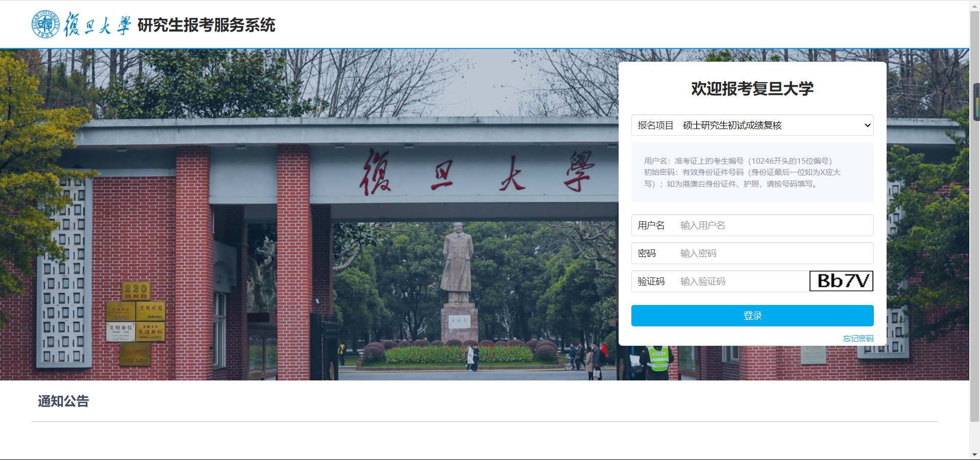Click the Fudan University round emblem logo

point(45,24)
